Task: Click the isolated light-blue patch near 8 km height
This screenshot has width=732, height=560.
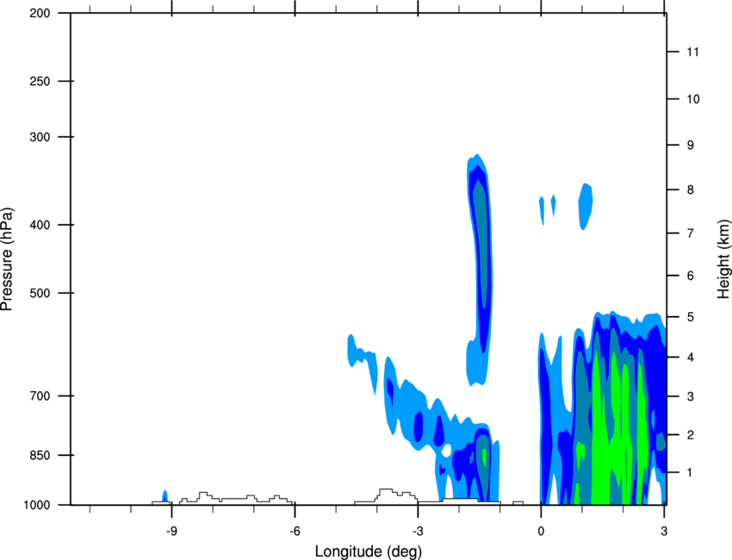Action: click(586, 207)
